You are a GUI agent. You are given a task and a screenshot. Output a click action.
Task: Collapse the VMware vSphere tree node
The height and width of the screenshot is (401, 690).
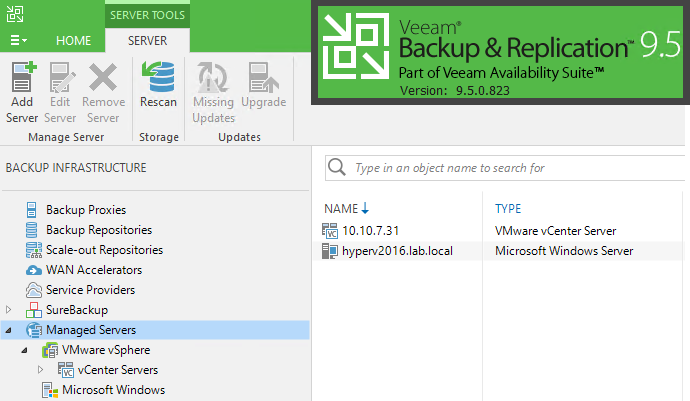pos(24,350)
